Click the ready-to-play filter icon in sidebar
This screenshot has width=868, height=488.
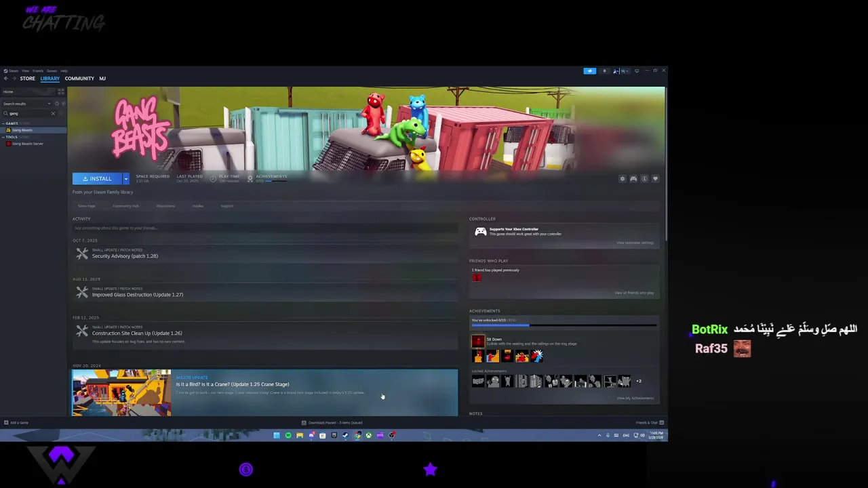[63, 104]
